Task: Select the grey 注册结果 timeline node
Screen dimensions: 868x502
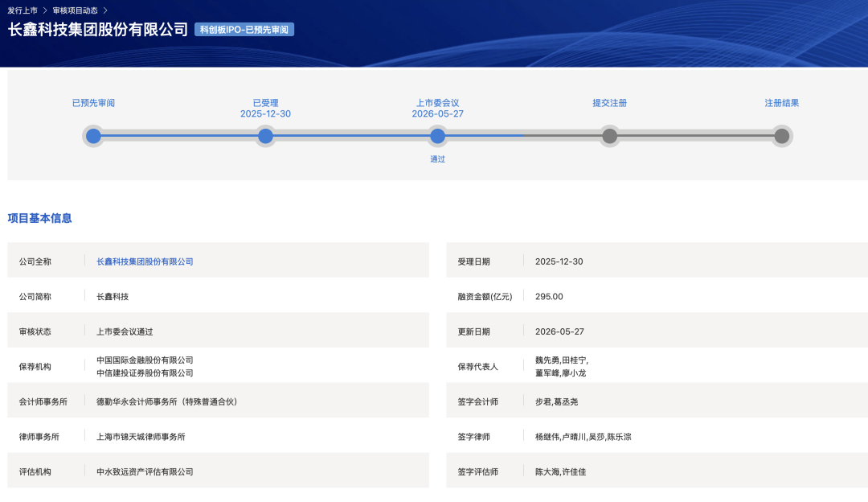Action: point(782,136)
